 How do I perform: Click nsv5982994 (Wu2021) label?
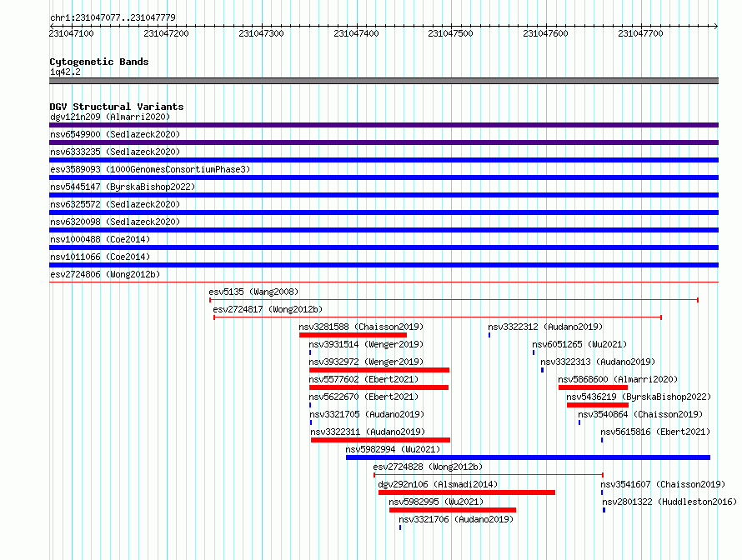[x=393, y=449]
